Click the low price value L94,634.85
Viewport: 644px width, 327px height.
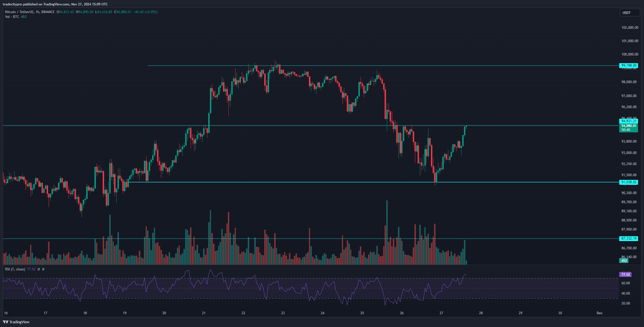point(104,12)
